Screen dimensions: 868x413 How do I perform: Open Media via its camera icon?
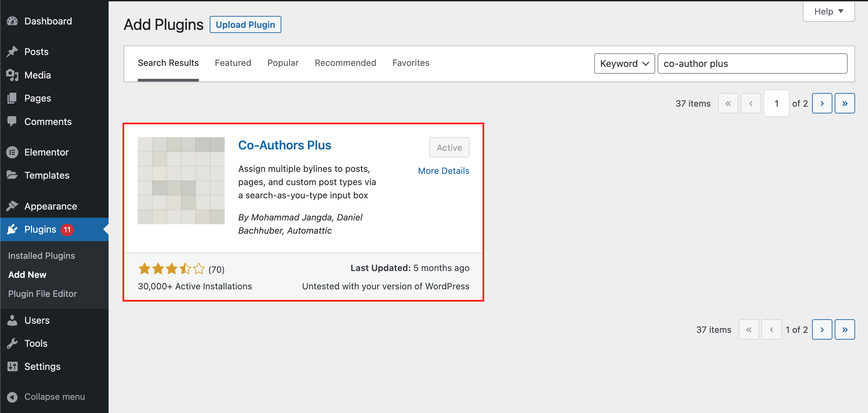(x=12, y=75)
